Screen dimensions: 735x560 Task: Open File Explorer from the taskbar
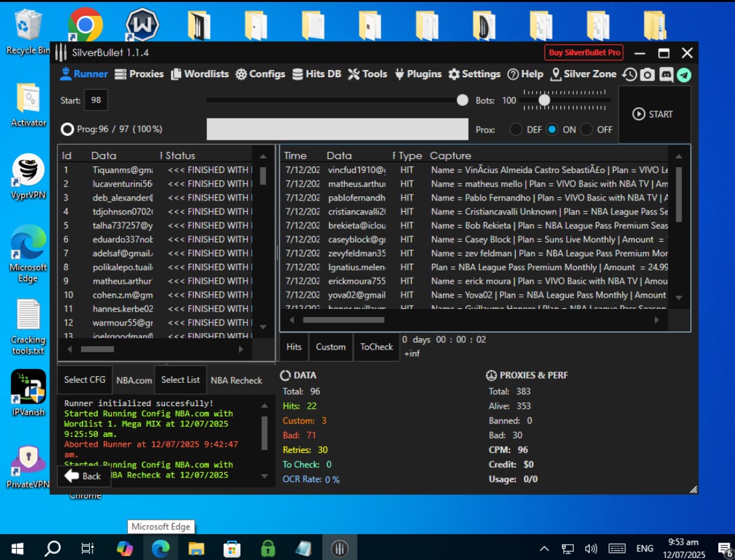point(196,548)
